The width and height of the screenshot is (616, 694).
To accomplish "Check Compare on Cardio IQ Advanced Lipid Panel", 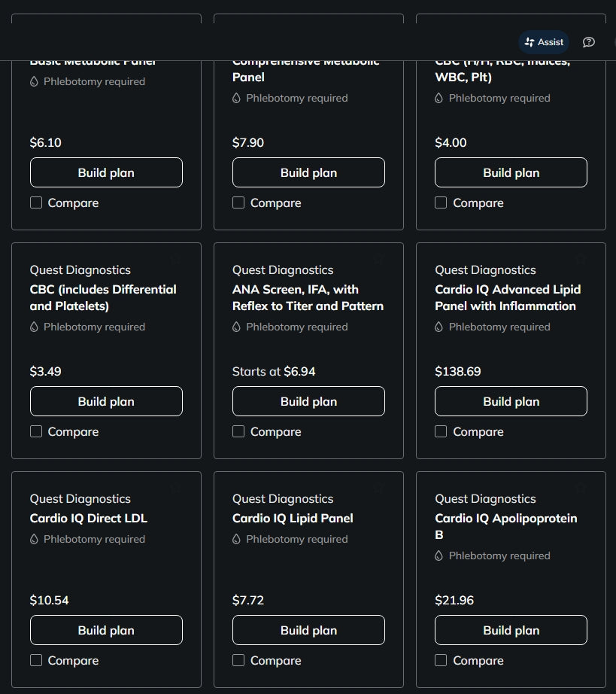I will (x=440, y=431).
